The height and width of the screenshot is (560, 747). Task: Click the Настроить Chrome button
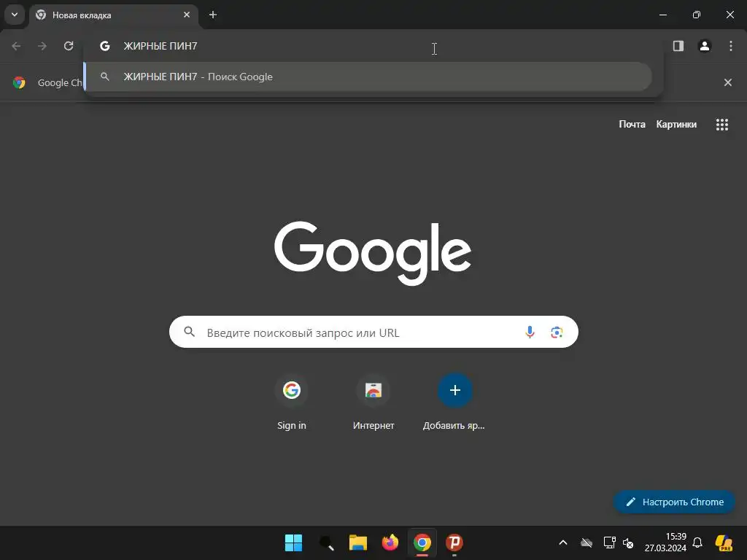(x=674, y=502)
